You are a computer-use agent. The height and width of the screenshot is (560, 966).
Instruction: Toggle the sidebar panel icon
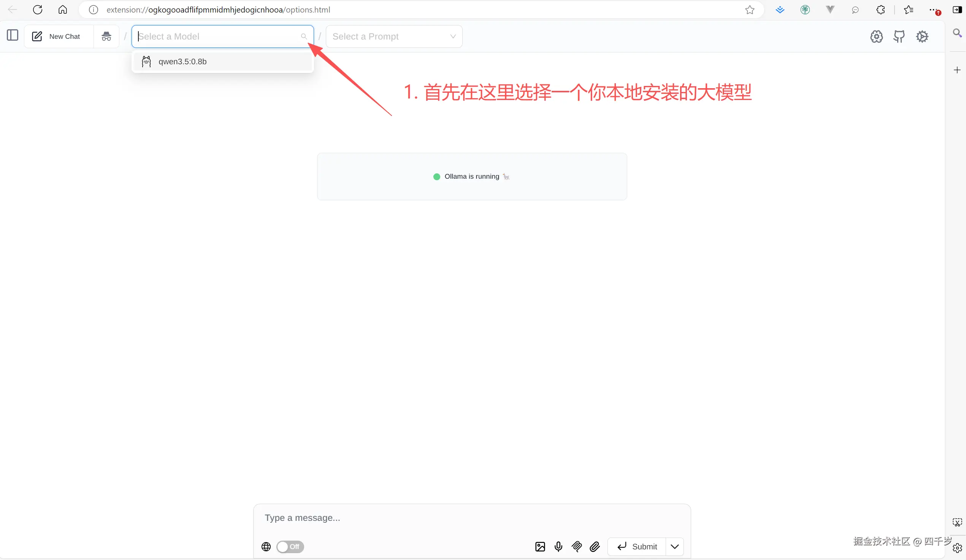click(13, 35)
